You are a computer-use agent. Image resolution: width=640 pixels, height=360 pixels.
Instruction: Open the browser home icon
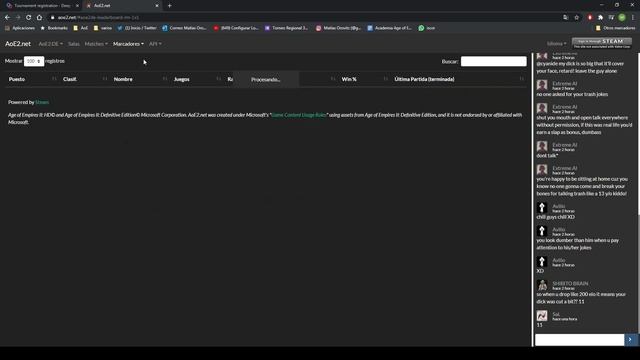tap(39, 18)
